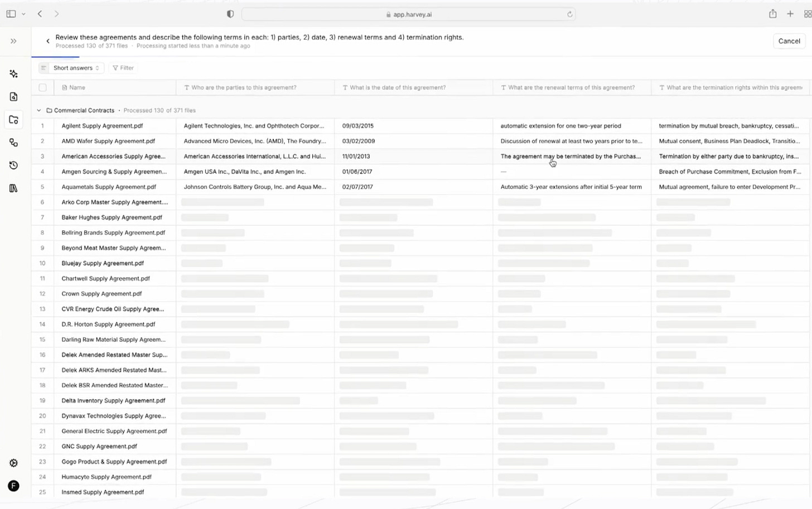Open Delta Inventory Supply Agreement.pdf
Viewport: 812px width, 509px height.
coord(113,400)
